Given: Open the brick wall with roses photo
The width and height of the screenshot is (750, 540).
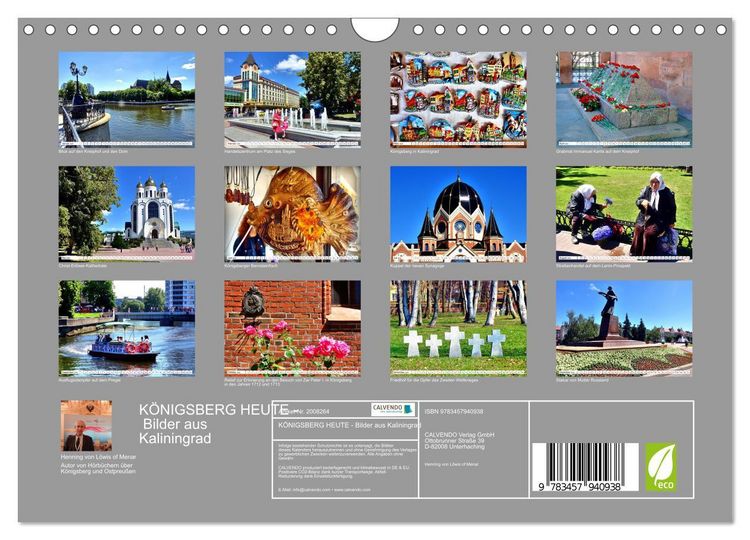Looking at the screenshot, I should pos(292,328).
